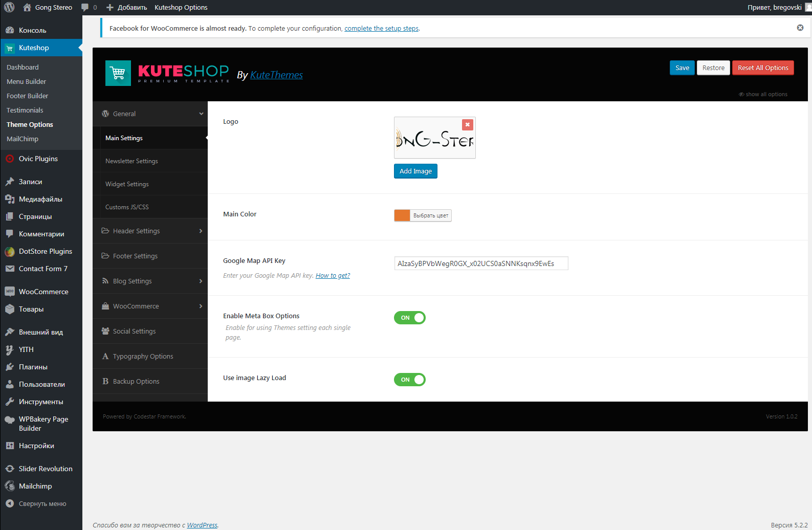Image resolution: width=812 pixels, height=530 pixels.
Task: Click the WordPress logo in admin bar
Action: (9, 7)
